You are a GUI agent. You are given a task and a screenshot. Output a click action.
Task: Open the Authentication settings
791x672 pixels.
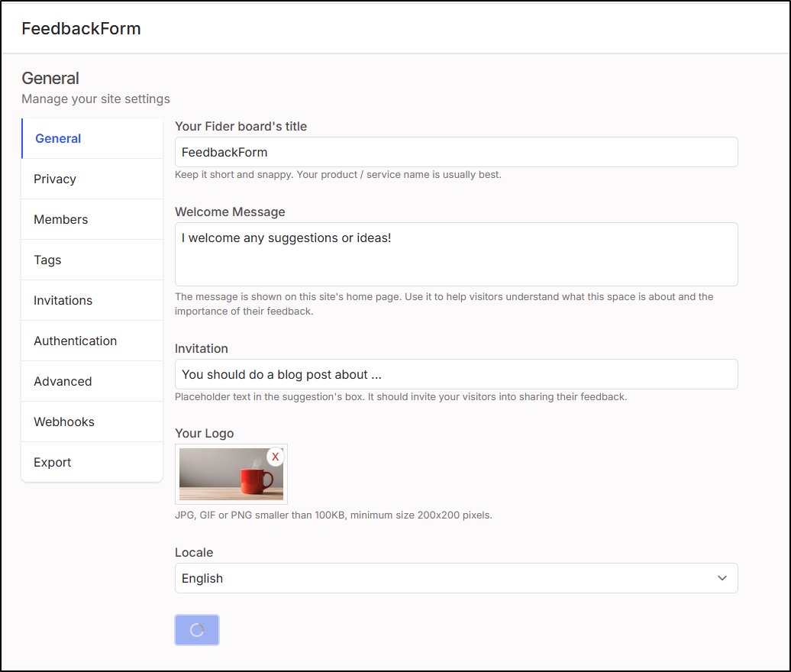(x=92, y=341)
